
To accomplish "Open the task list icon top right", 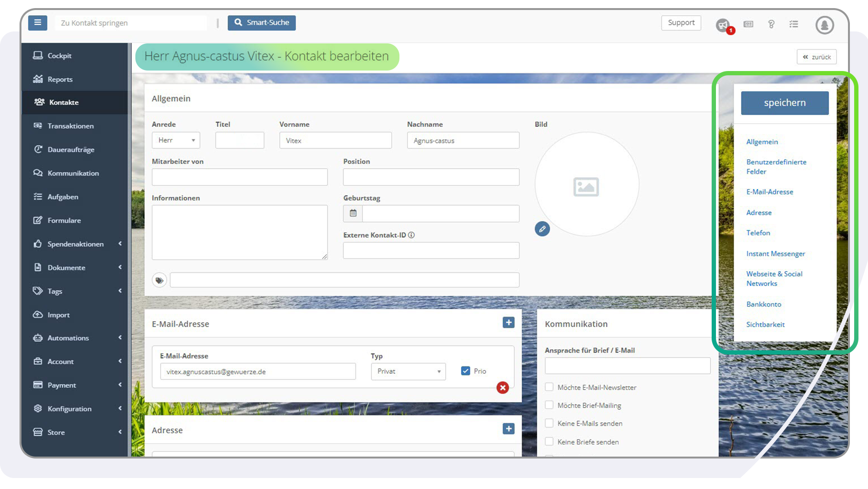I will [x=794, y=24].
